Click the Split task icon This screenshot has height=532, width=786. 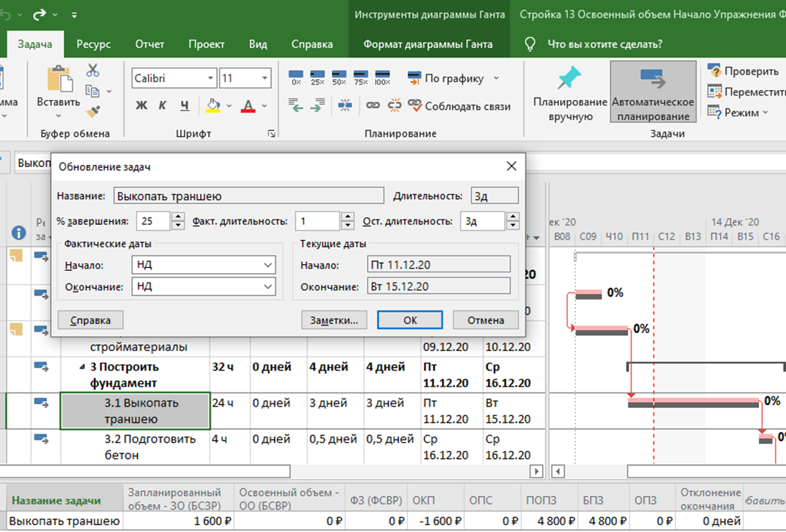345,105
